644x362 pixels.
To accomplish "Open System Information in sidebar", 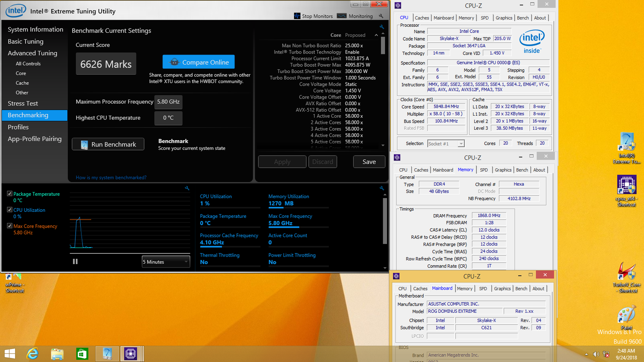I will (x=35, y=29).
